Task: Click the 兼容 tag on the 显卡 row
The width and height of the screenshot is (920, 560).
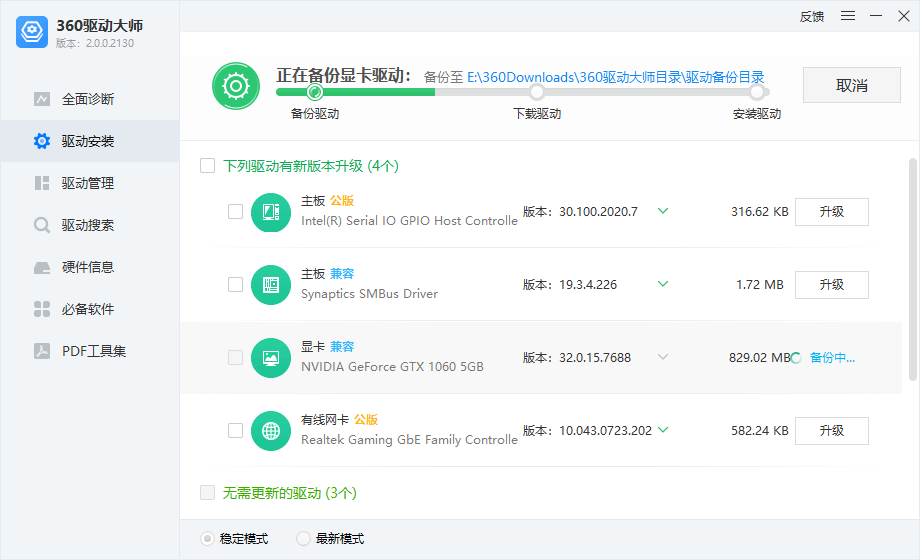Action: [x=341, y=346]
